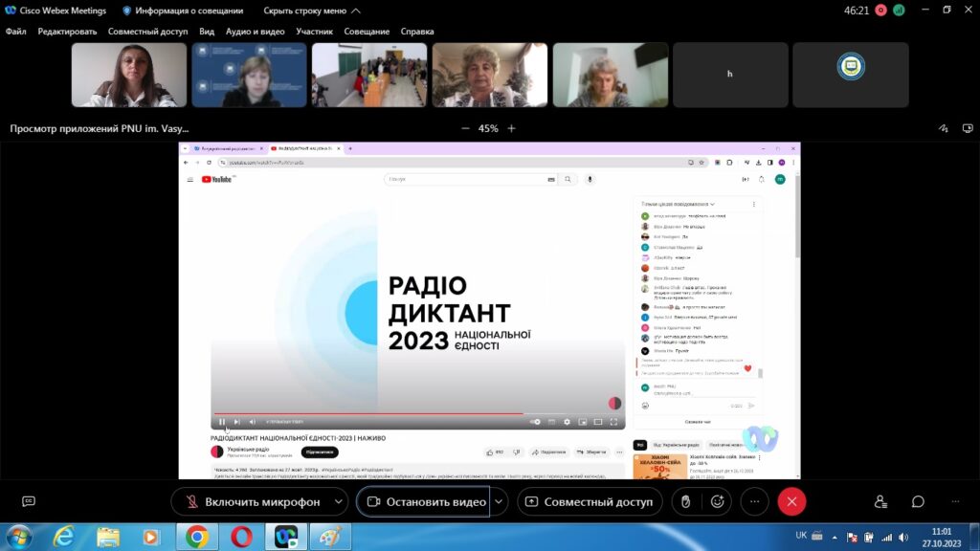Viewport: 980px width, 551px height.
Task: Click the raise hand gesture icon
Action: 685,501
